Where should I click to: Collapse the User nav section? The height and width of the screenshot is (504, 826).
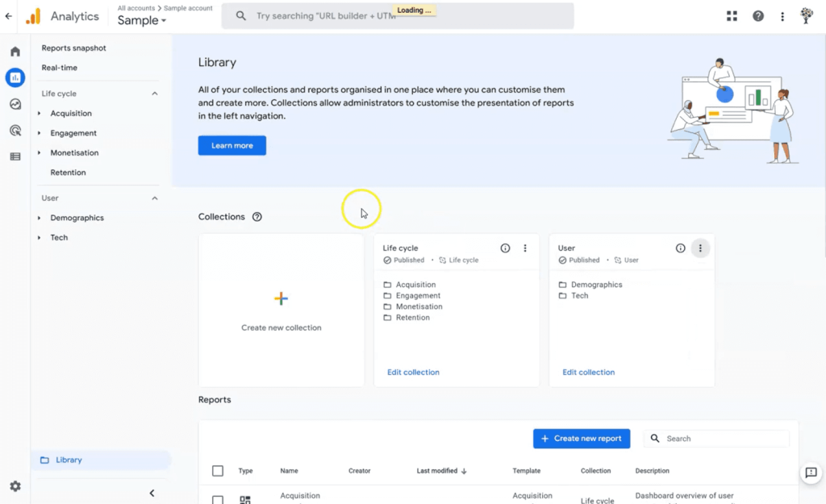point(154,198)
